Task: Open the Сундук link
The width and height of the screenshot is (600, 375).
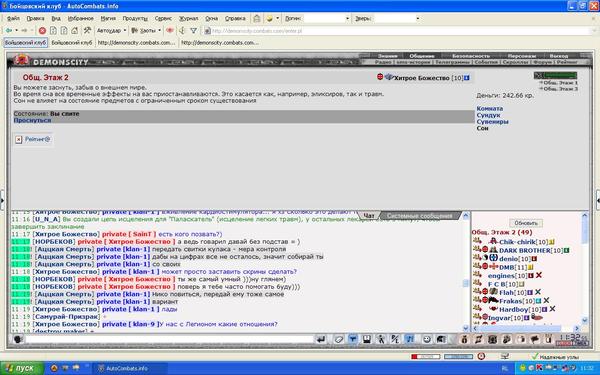Action: (x=488, y=115)
